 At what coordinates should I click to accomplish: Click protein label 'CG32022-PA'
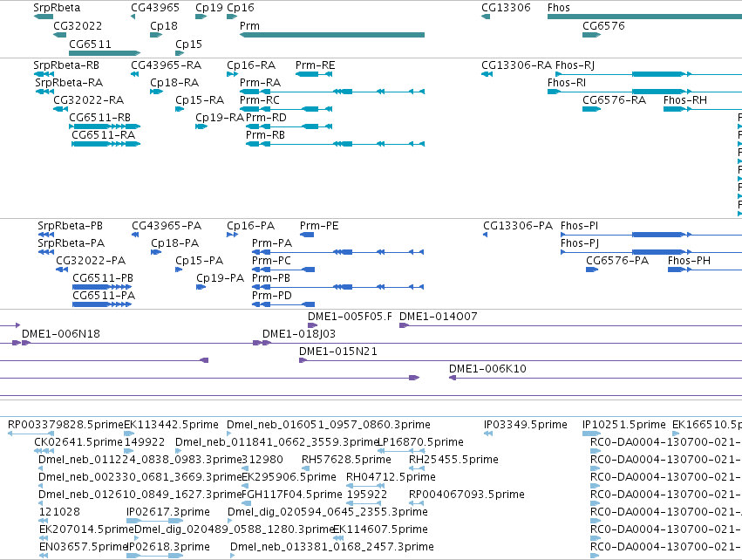[x=91, y=260]
